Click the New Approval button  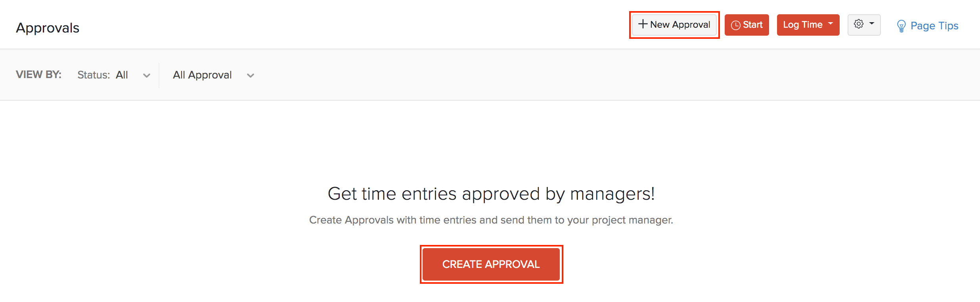click(x=674, y=24)
